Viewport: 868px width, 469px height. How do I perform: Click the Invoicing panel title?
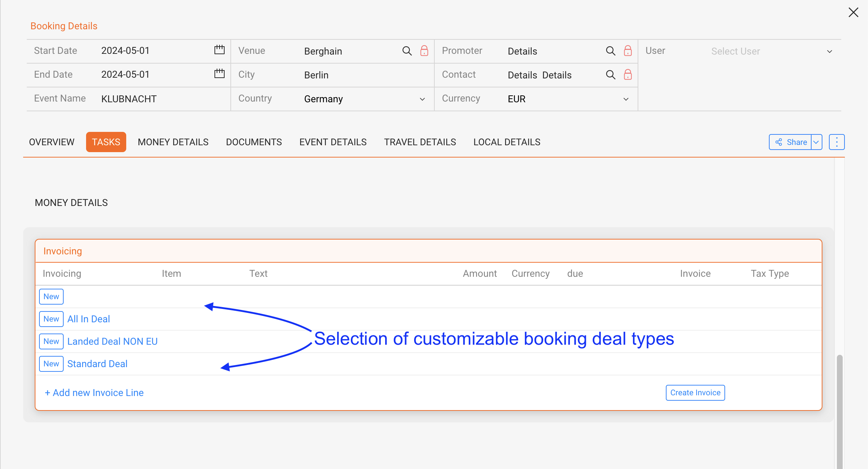[63, 251]
